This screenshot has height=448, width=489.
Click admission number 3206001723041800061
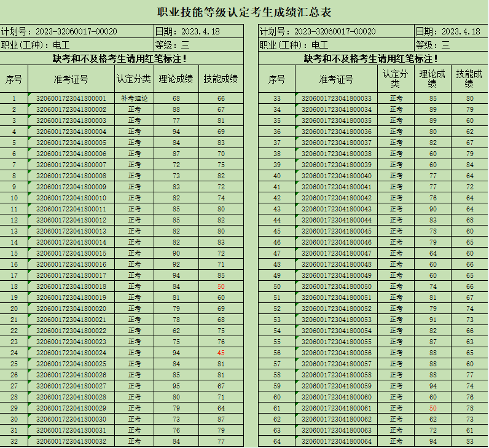point(336,408)
